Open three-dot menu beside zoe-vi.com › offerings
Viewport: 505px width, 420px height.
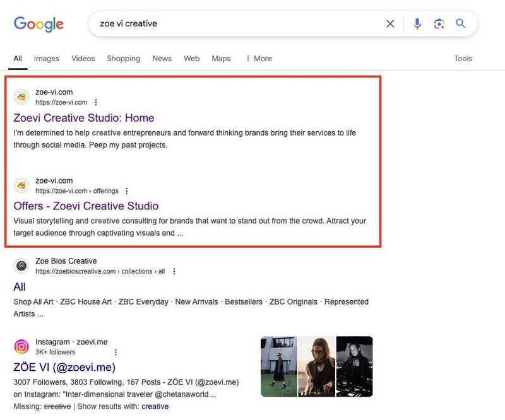coord(127,191)
